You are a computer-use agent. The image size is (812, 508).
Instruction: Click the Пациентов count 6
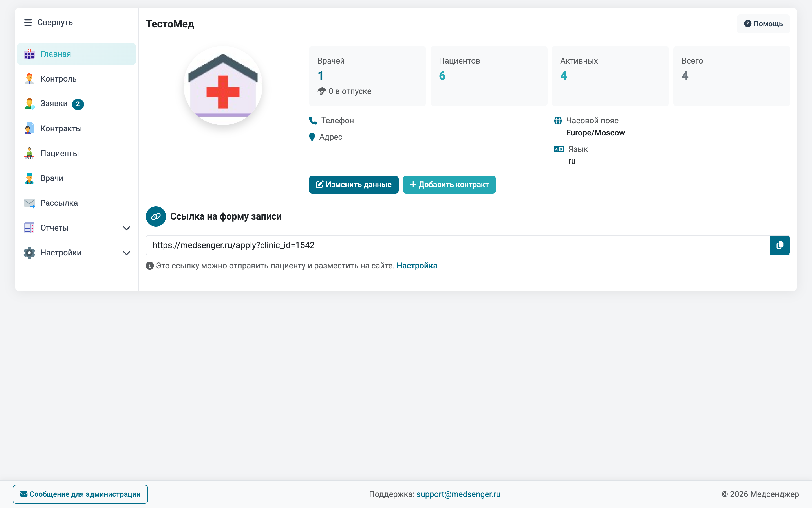pos(442,76)
